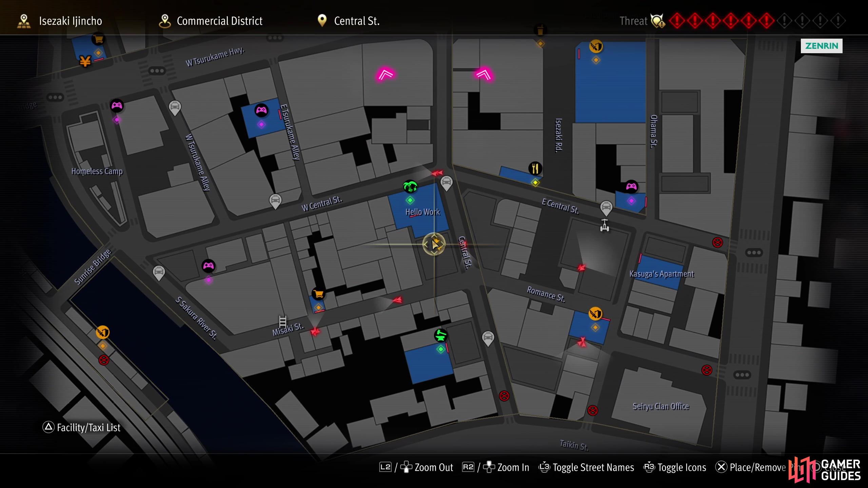Click the red blocked marker left of Seiryu Clan Office

(593, 411)
